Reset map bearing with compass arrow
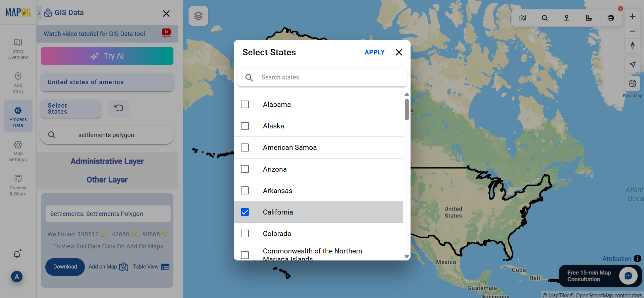 [x=633, y=46]
